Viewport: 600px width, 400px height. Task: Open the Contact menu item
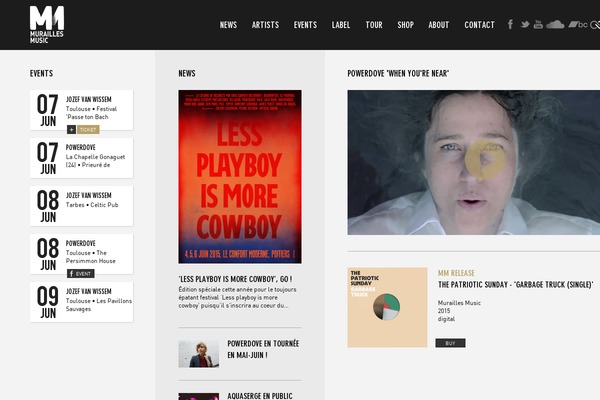coord(479,25)
